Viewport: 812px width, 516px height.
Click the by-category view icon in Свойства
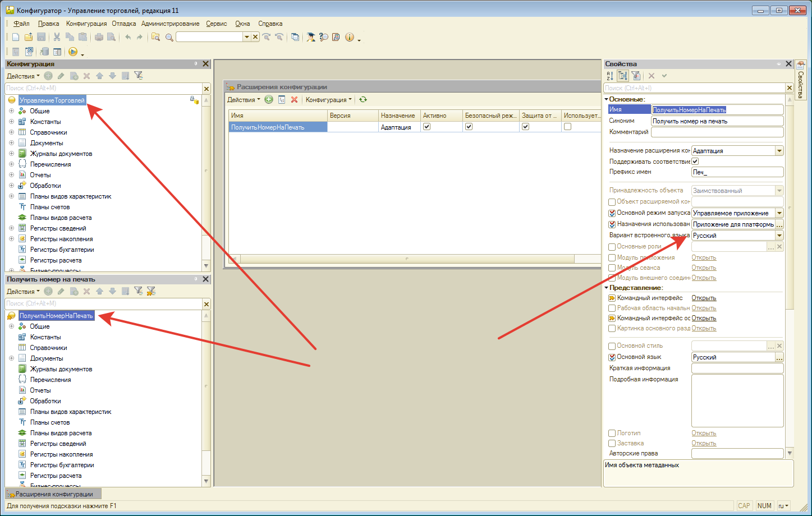click(623, 76)
